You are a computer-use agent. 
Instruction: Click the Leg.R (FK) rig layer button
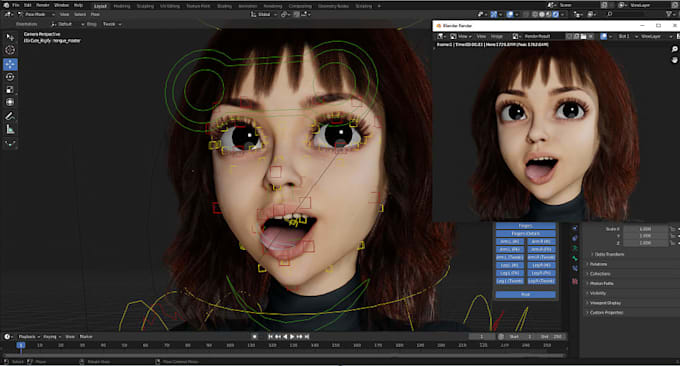tap(541, 273)
